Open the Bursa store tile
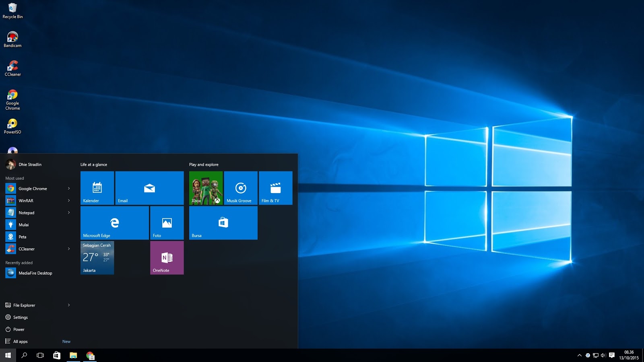Screen dimensions: 644x362 click(x=223, y=223)
